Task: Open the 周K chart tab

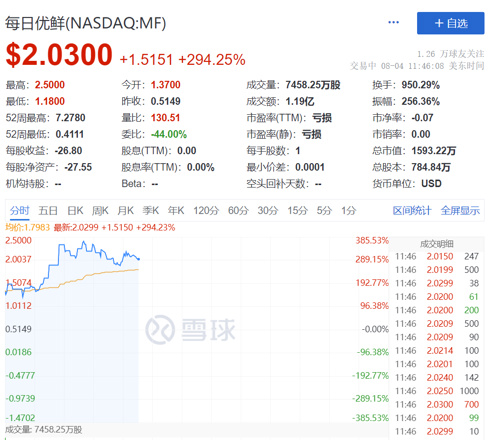Action: point(100,211)
